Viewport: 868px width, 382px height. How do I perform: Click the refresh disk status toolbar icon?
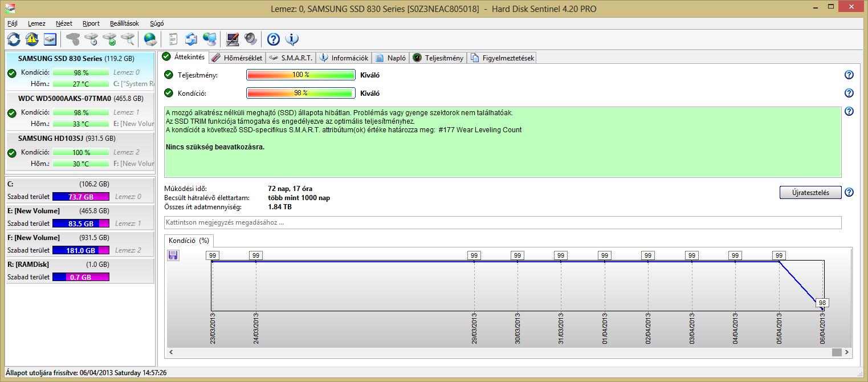[x=14, y=39]
